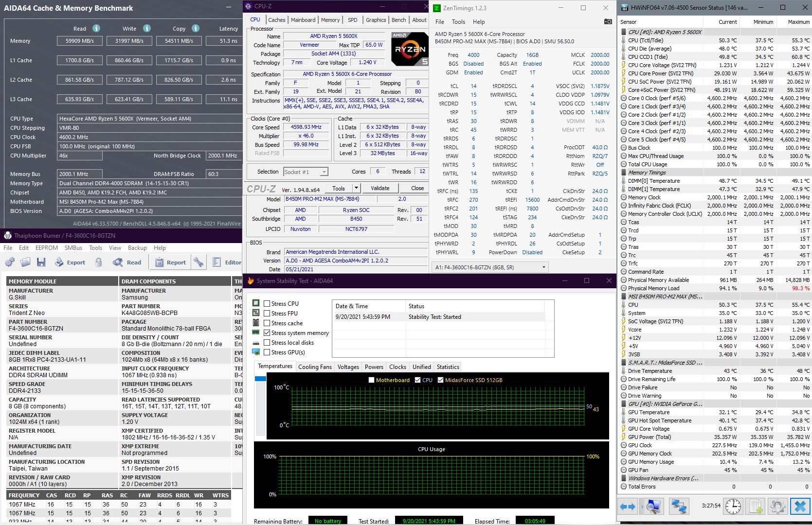812x525 pixels.
Task: Enable the Stress cache checkbox
Action: [x=267, y=323]
